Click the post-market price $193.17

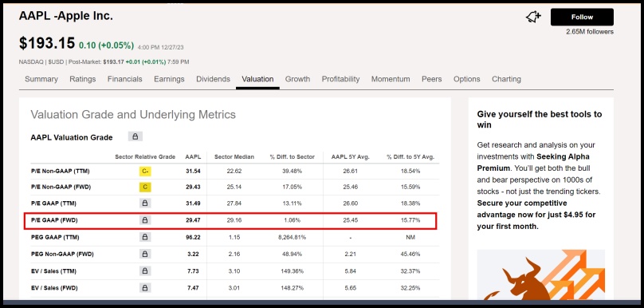tap(113, 62)
